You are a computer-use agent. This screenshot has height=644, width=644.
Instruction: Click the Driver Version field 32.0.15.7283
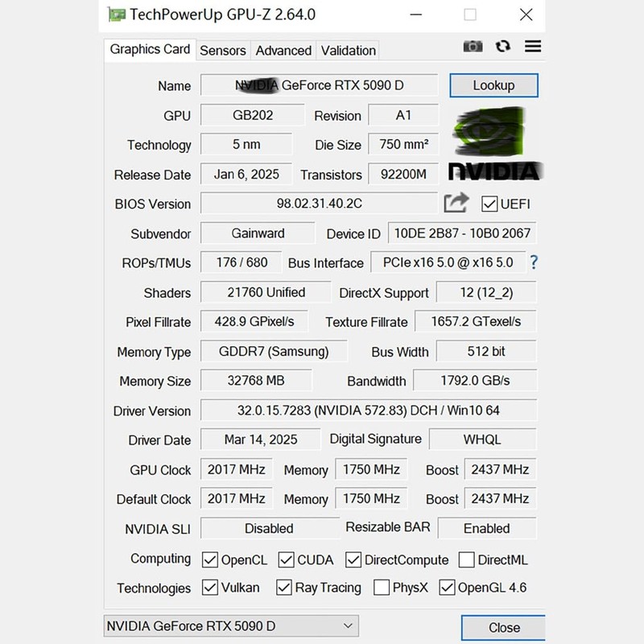point(369,411)
